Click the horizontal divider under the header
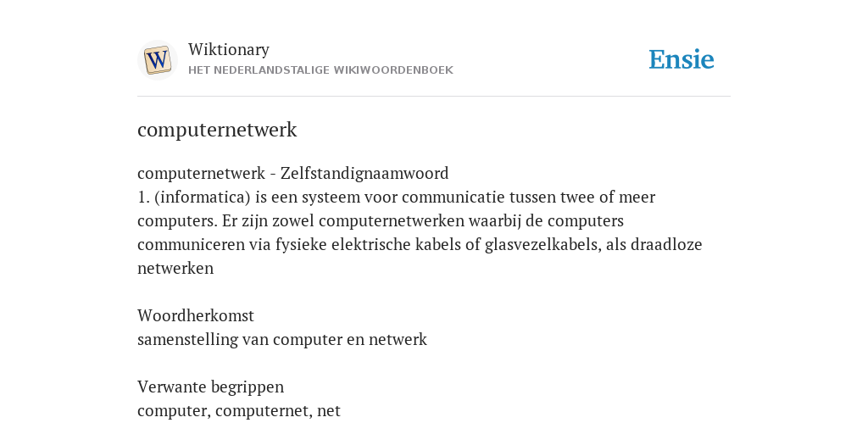Viewport: 868px width, 434px height. (x=434, y=97)
